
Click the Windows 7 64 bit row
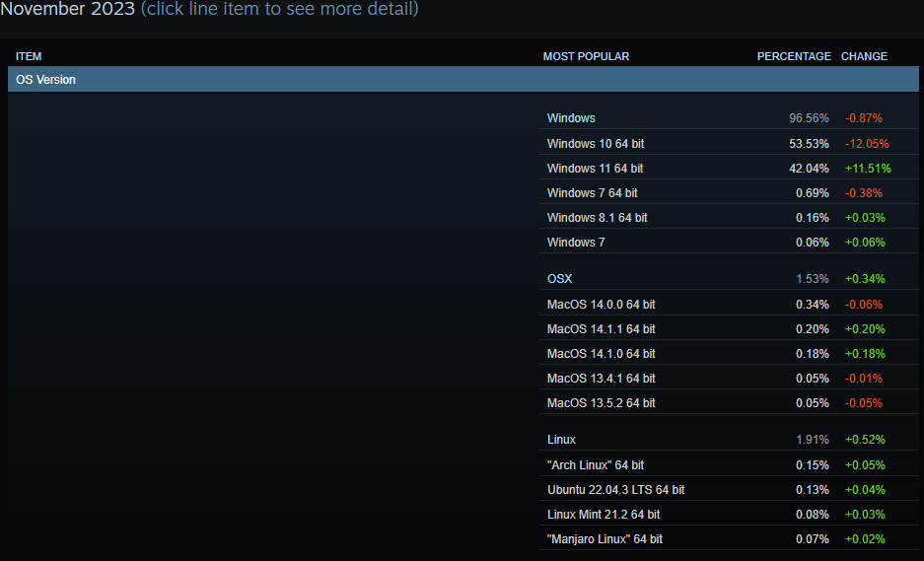[593, 193]
